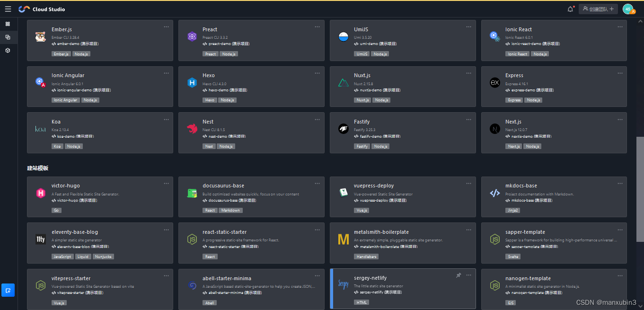644x310 pixels.
Task: Click the Liquid tag on eleventy-base-blog
Action: coord(83,257)
